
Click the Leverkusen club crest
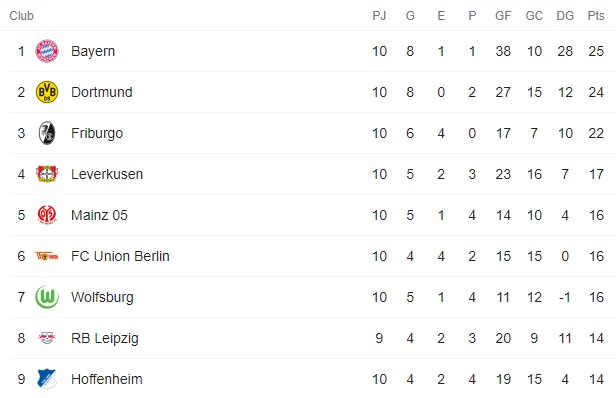tap(47, 174)
